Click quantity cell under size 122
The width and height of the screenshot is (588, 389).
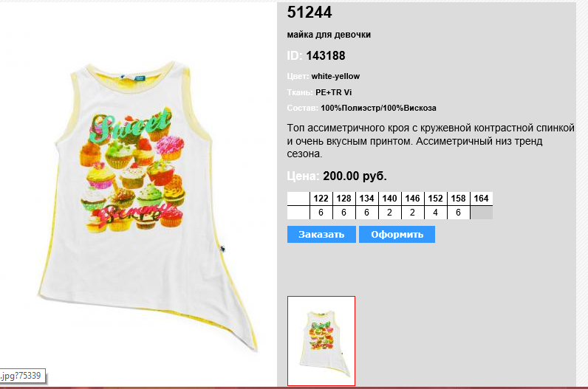[321, 213]
